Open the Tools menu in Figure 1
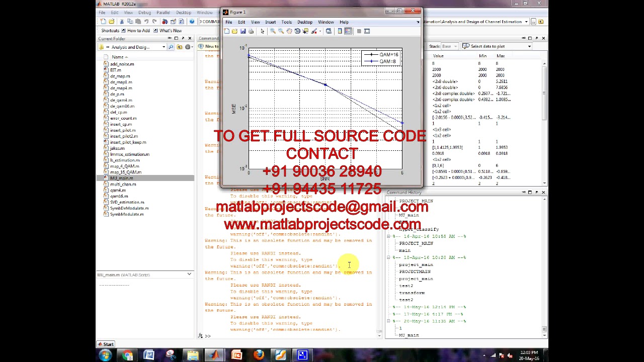Screen dimensions: 644x362 click(x=286, y=22)
